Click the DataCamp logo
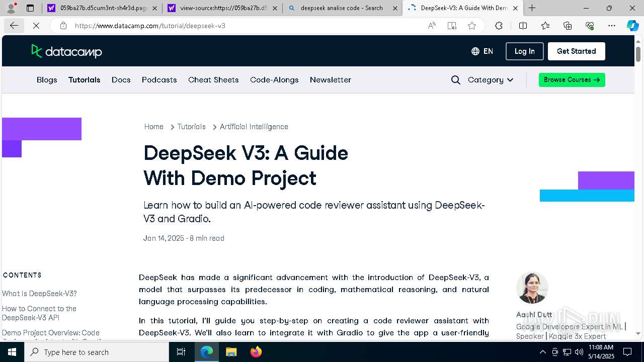The height and width of the screenshot is (362, 644). (x=66, y=51)
